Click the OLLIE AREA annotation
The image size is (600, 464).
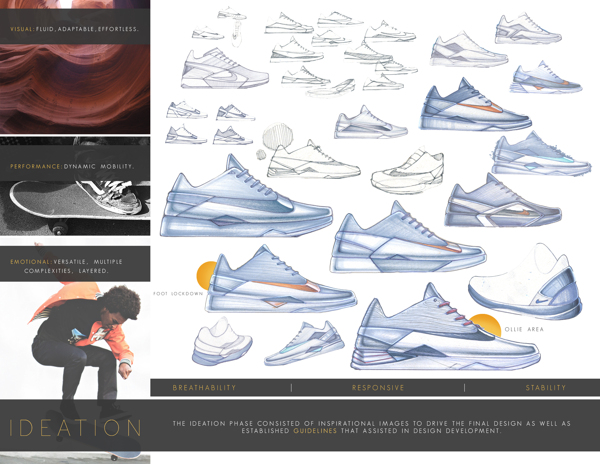tap(524, 329)
